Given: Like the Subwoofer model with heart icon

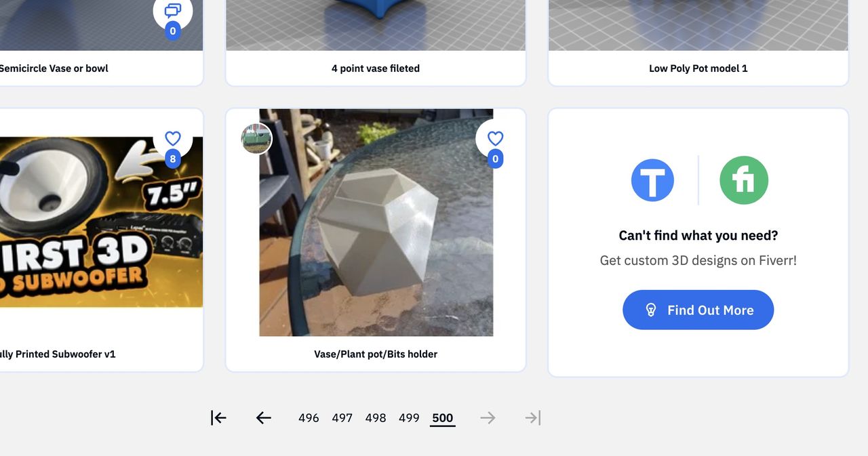Looking at the screenshot, I should point(173,139).
